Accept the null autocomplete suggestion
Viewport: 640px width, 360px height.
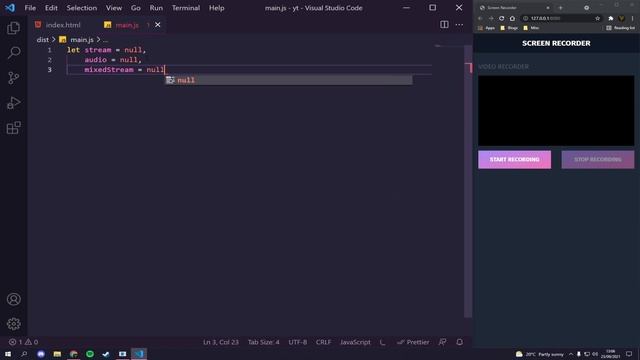tap(289, 80)
